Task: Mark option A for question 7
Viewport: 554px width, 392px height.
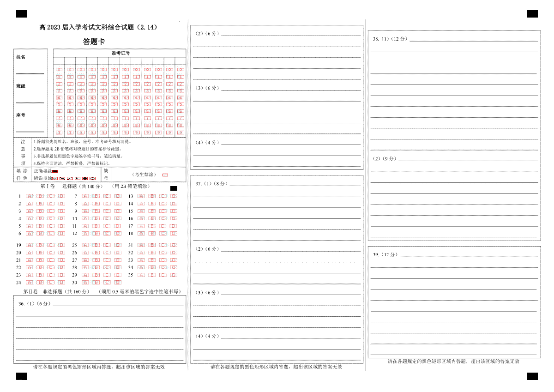Action: tap(85, 196)
